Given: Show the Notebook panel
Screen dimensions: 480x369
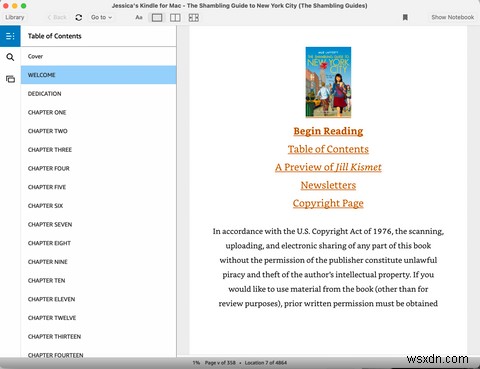Looking at the screenshot, I should pos(452,17).
